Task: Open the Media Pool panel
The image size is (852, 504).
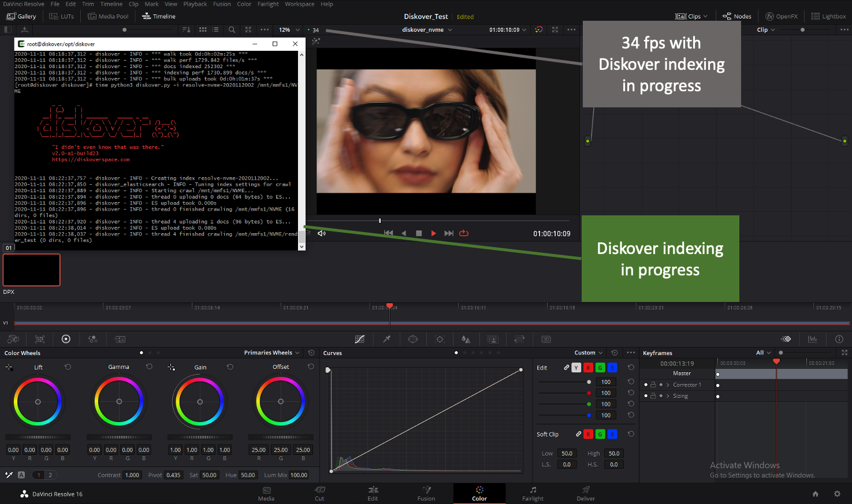Action: coord(108,16)
